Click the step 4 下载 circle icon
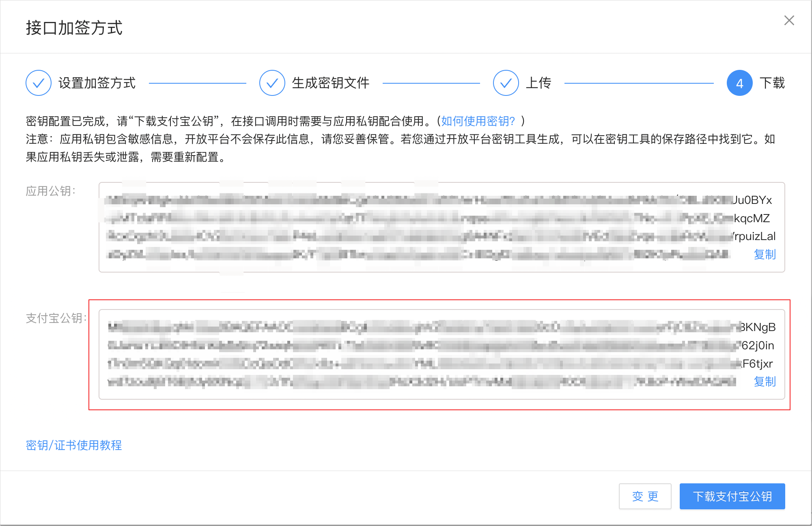Viewport: 812px width, 526px height. coord(740,83)
